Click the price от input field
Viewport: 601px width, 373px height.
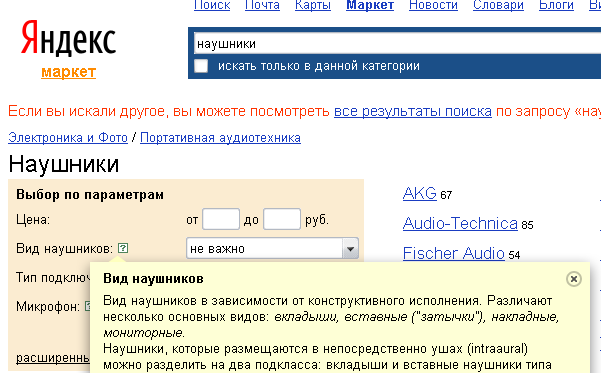[x=221, y=219]
